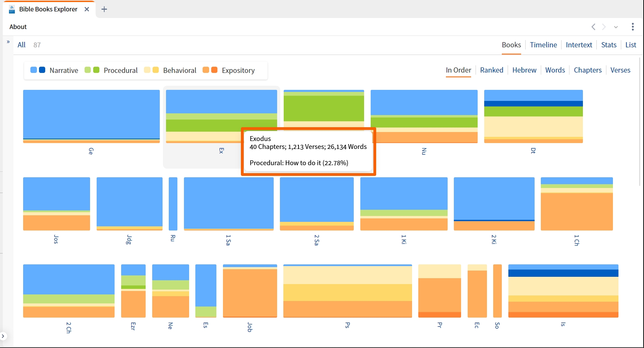Viewport: 644px width, 348px height.
Task: Switch to the Intertext tab
Action: (x=579, y=45)
